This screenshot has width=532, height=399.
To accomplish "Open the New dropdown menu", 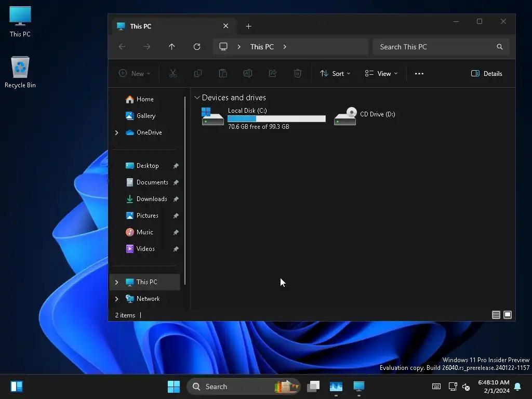I will 135,74.
